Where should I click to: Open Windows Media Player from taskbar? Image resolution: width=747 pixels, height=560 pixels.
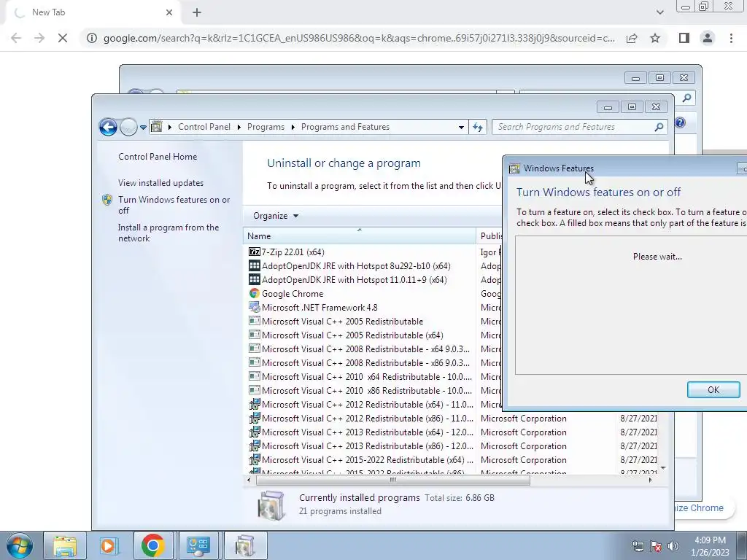pos(109,545)
